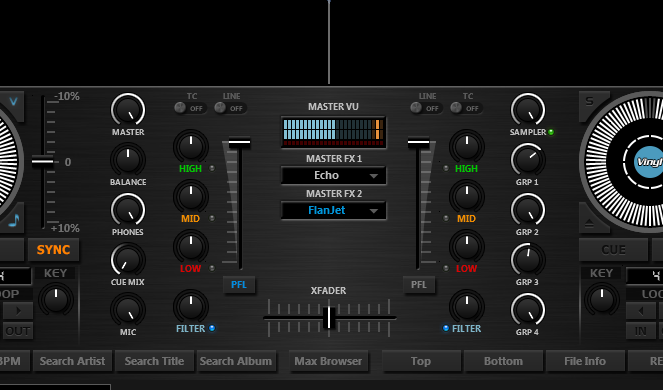Click the GRP 1 knob
Screen dimensions: 663x390
pos(528,160)
